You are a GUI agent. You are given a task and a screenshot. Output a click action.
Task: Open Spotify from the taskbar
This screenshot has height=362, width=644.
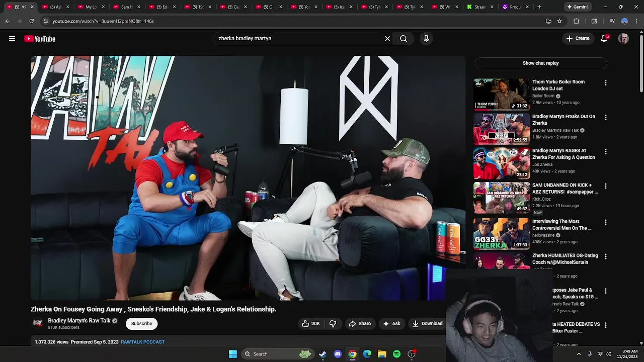pyautogui.click(x=396, y=354)
